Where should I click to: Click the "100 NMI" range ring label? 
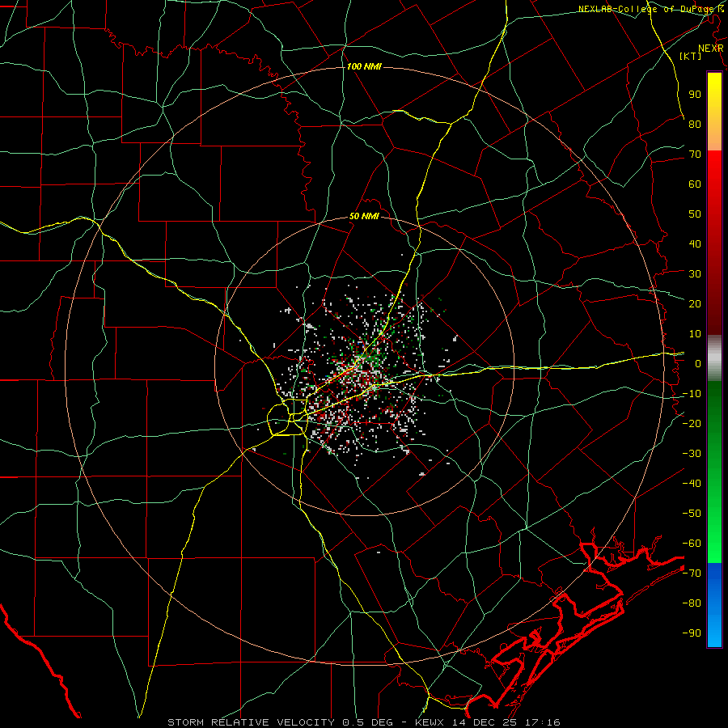pyautogui.click(x=364, y=67)
